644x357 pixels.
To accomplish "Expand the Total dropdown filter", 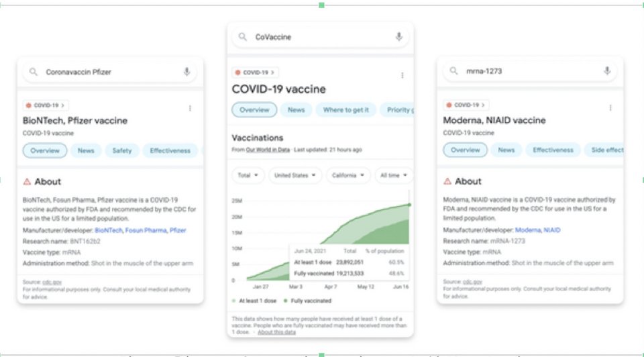I will 248,175.
